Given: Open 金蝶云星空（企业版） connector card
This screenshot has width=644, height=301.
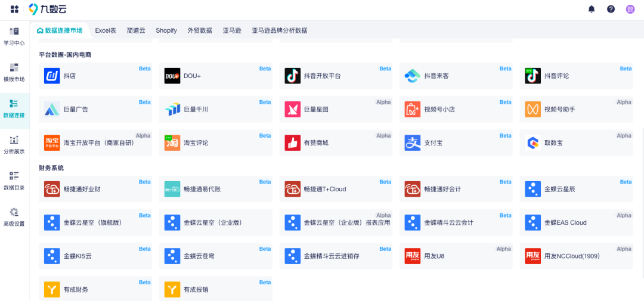Looking at the screenshot, I should 216,222.
